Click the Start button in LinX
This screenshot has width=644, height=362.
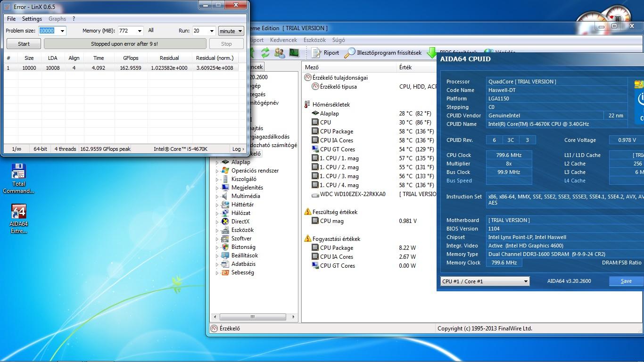pos(24,44)
